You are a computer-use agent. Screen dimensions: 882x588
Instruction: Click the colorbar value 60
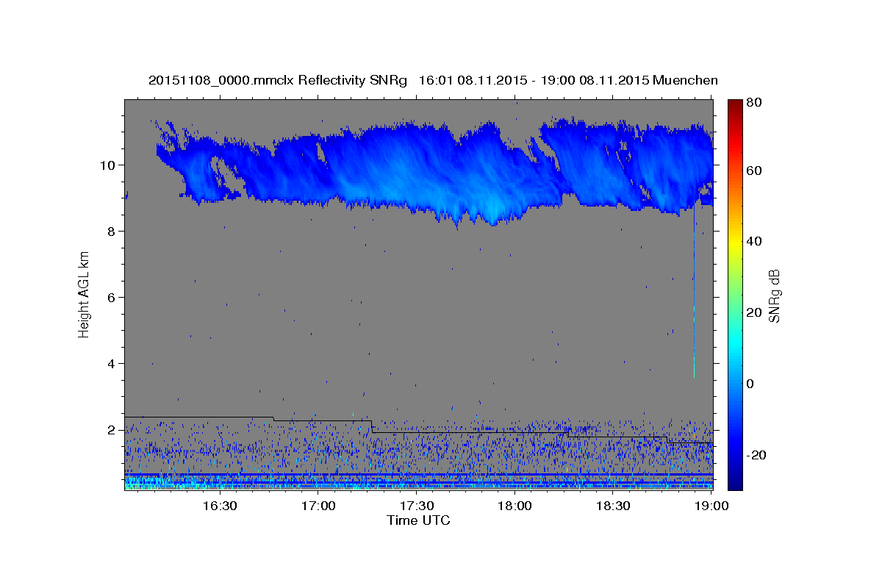755,171
